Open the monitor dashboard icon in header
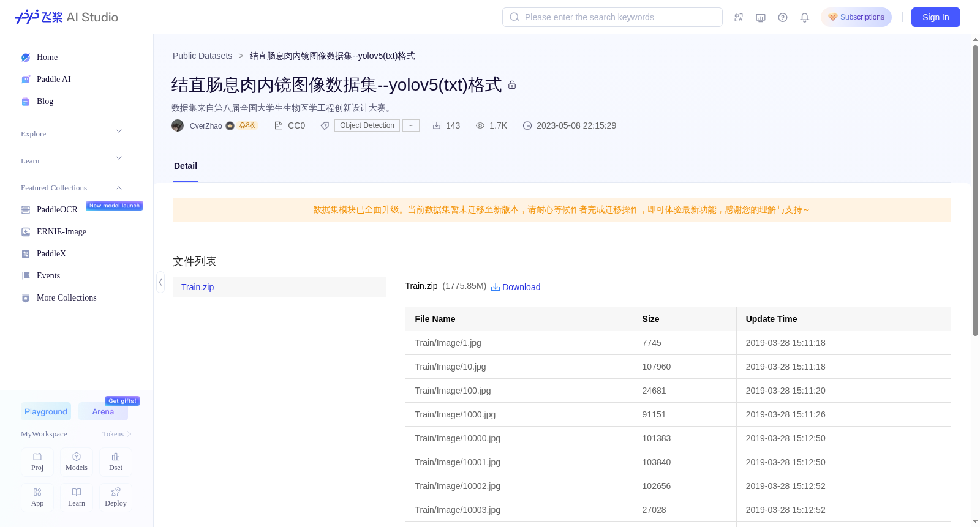The image size is (980, 527). [x=761, y=17]
